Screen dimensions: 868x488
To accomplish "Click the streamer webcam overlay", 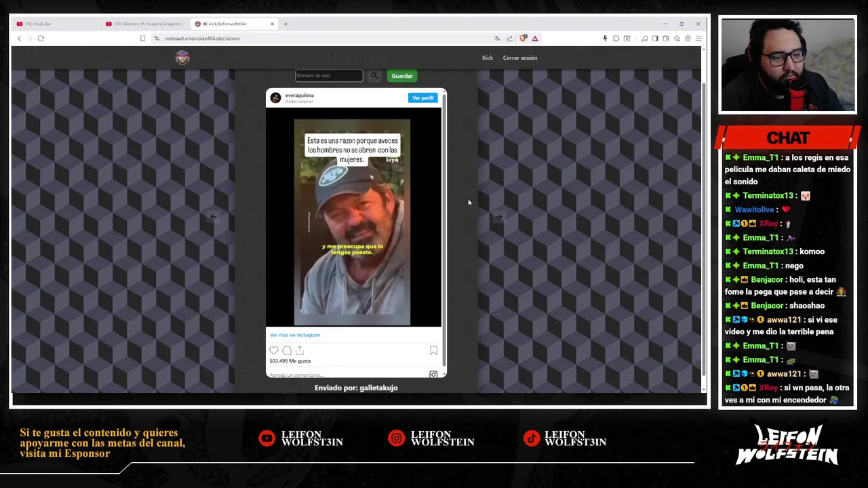I will point(788,65).
